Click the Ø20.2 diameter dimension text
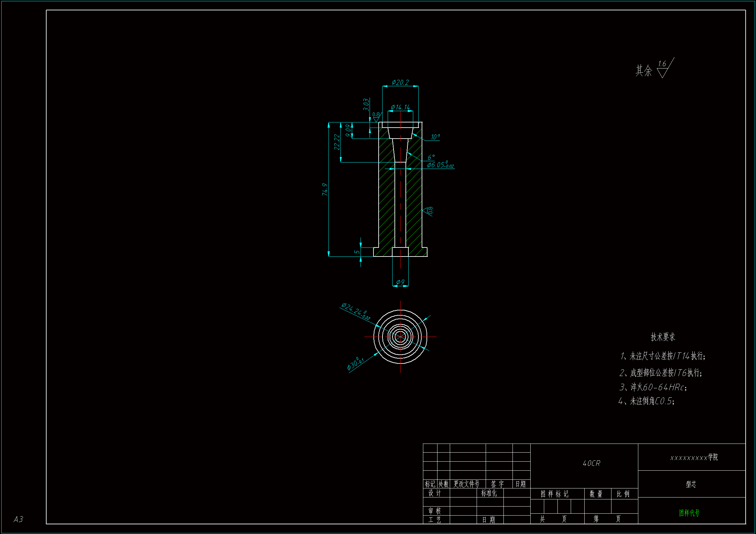The width and height of the screenshot is (756, 534). pyautogui.click(x=400, y=82)
